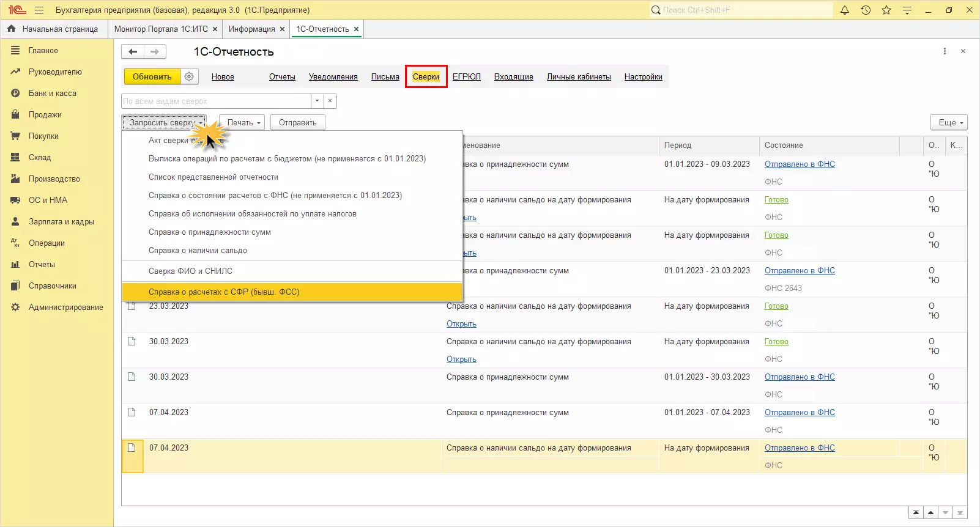Open the history clock icon

tap(866, 10)
